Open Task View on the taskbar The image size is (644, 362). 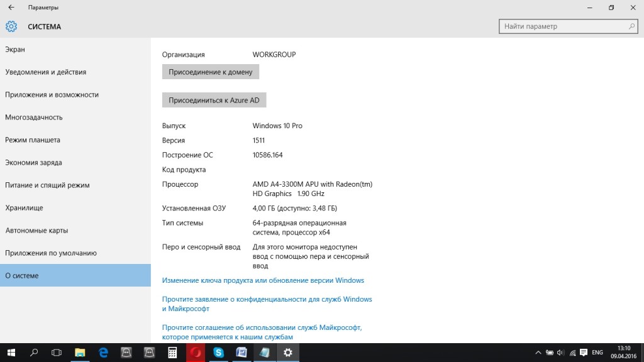click(x=57, y=353)
